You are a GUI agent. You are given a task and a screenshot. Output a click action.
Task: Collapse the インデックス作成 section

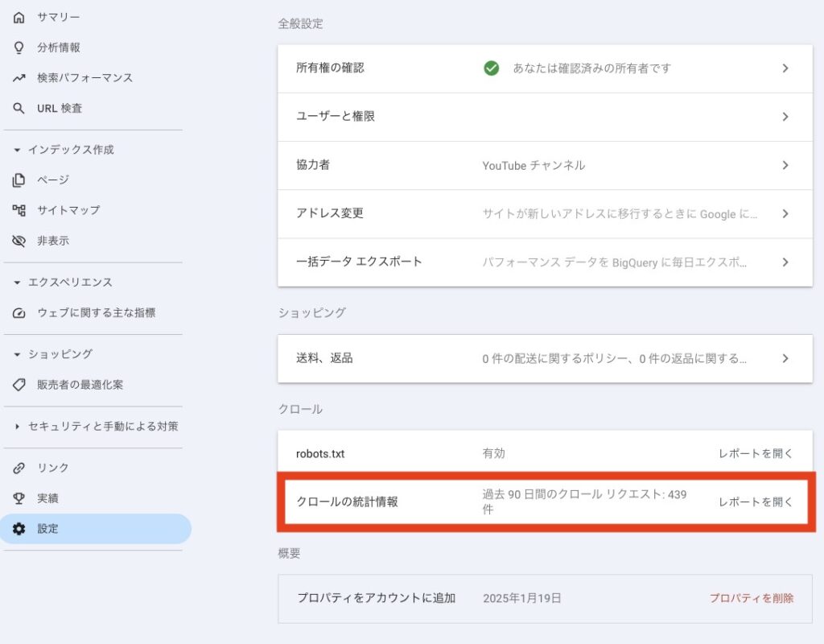pyautogui.click(x=17, y=150)
